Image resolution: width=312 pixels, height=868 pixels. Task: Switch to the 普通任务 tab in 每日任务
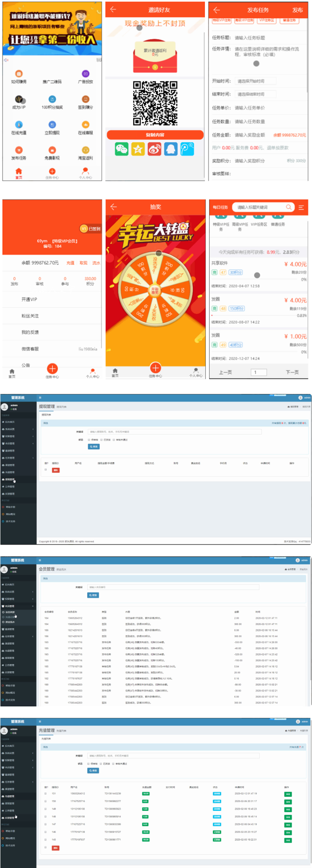(278, 224)
